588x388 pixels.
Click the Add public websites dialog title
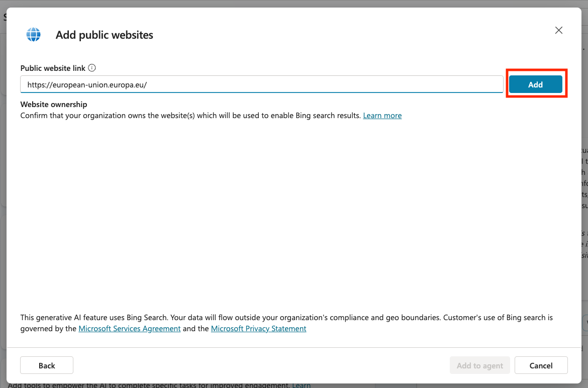tap(104, 35)
